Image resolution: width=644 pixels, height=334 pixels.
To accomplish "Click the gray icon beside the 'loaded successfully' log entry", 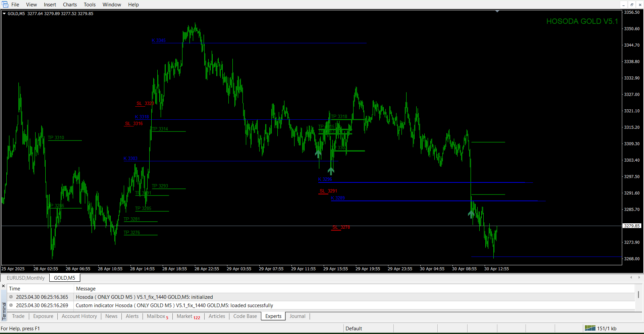I will click(11, 305).
